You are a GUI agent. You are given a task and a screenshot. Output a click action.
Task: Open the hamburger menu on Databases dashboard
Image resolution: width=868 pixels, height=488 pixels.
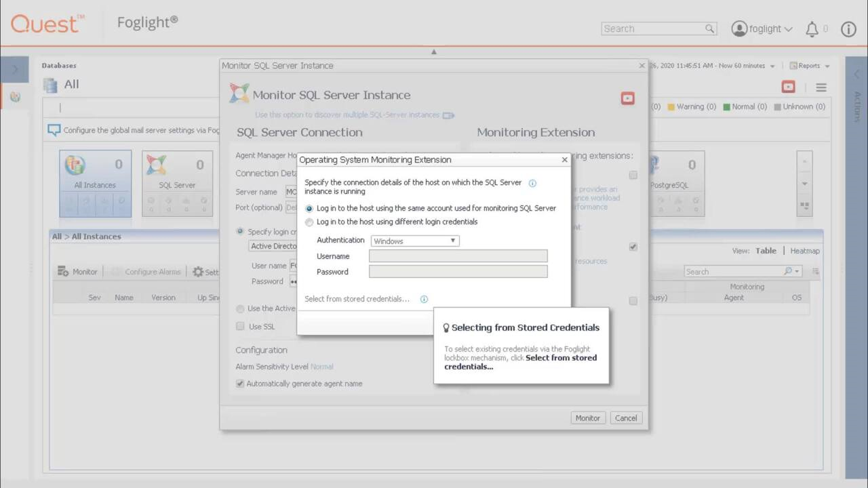pyautogui.click(x=821, y=87)
